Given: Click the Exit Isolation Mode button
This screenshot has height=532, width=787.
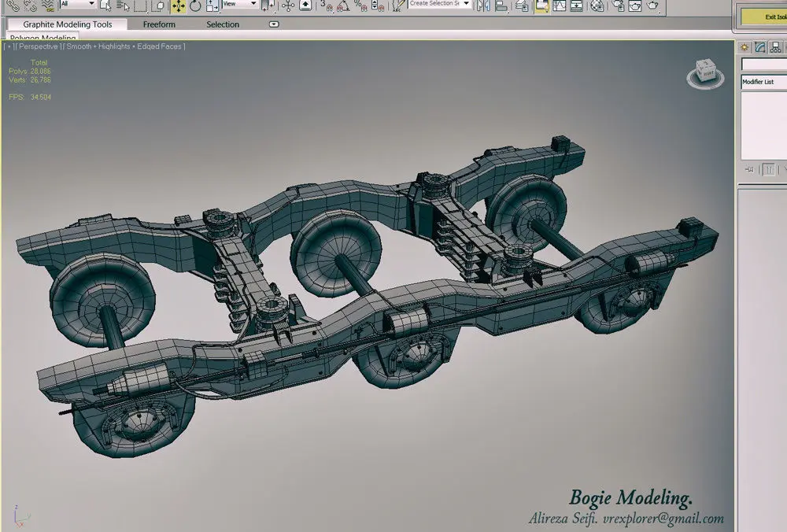Looking at the screenshot, I should [x=764, y=17].
